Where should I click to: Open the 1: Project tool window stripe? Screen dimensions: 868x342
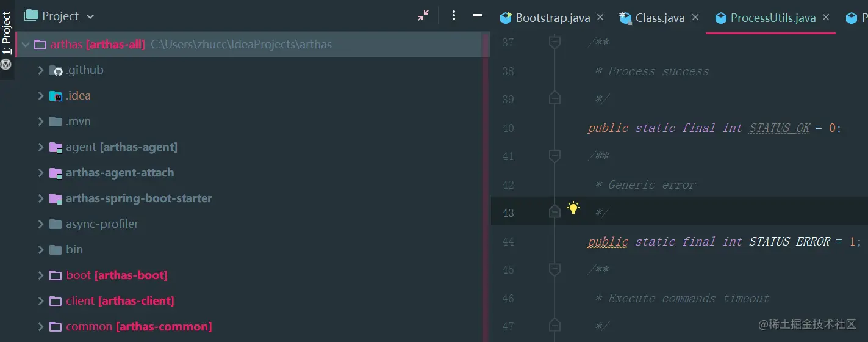point(7,34)
